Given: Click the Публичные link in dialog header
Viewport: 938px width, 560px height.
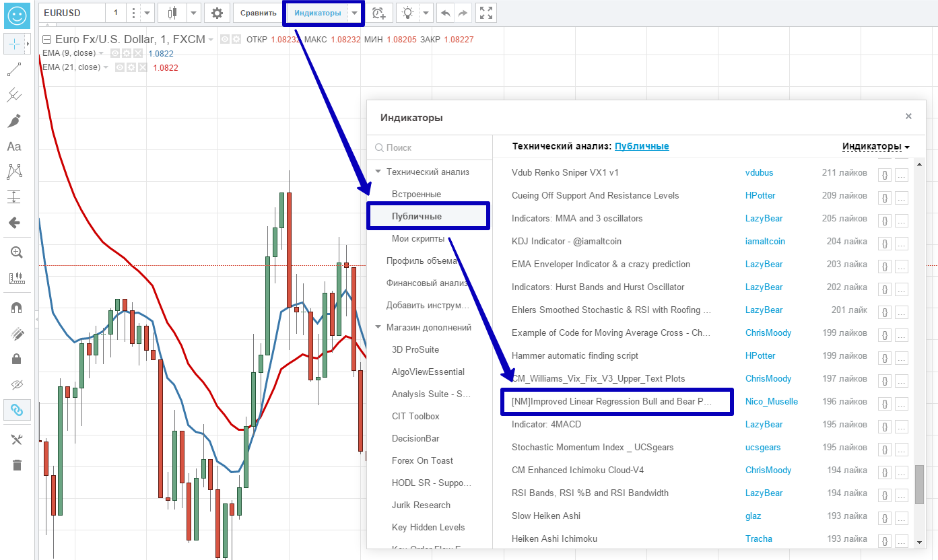Looking at the screenshot, I should [x=642, y=146].
